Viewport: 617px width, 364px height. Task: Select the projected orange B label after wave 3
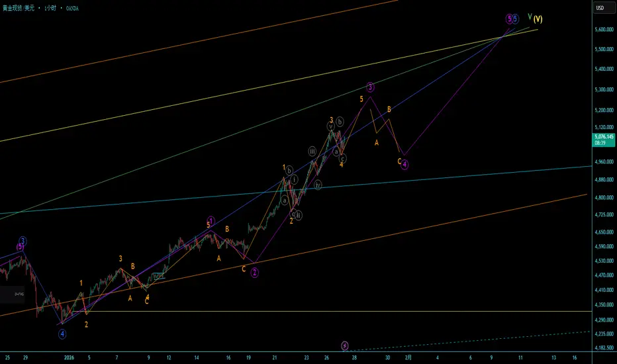coord(389,109)
